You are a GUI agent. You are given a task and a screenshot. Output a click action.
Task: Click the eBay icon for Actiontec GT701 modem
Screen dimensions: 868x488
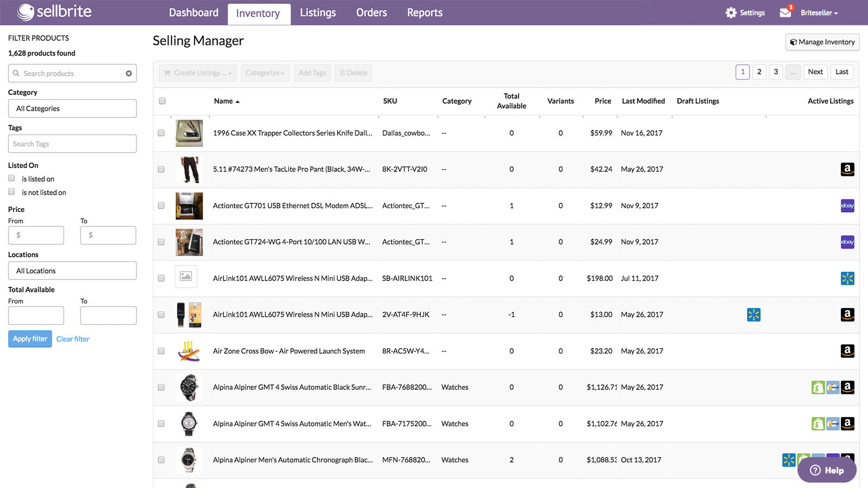click(847, 206)
